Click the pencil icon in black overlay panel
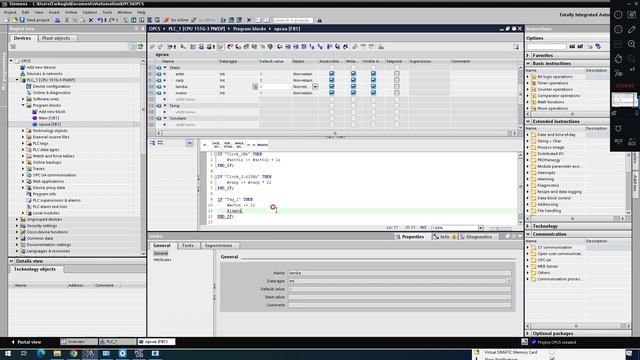The height and width of the screenshot is (360, 640). [x=631, y=29]
